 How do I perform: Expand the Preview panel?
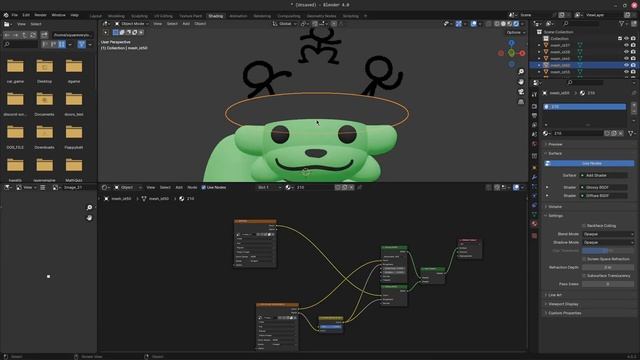555,144
